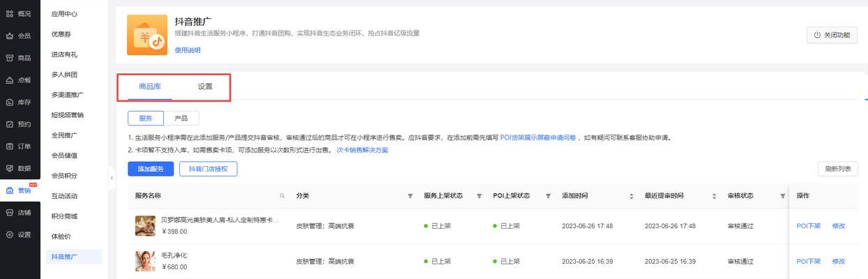
Task: Open the 商品 goods sidebar icon
Action: (x=10, y=58)
